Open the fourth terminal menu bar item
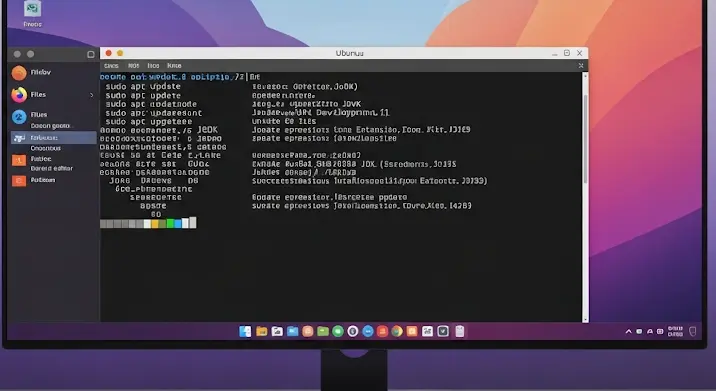The height and width of the screenshot is (391, 716). pyautogui.click(x=174, y=66)
